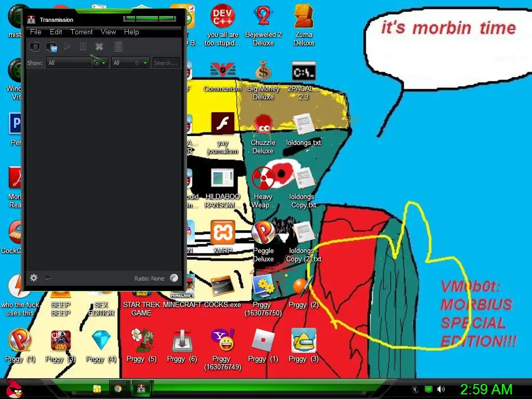532x399 pixels.
Task: Launch Bejeweled 2 Deluxe shortcut
Action: click(263, 25)
